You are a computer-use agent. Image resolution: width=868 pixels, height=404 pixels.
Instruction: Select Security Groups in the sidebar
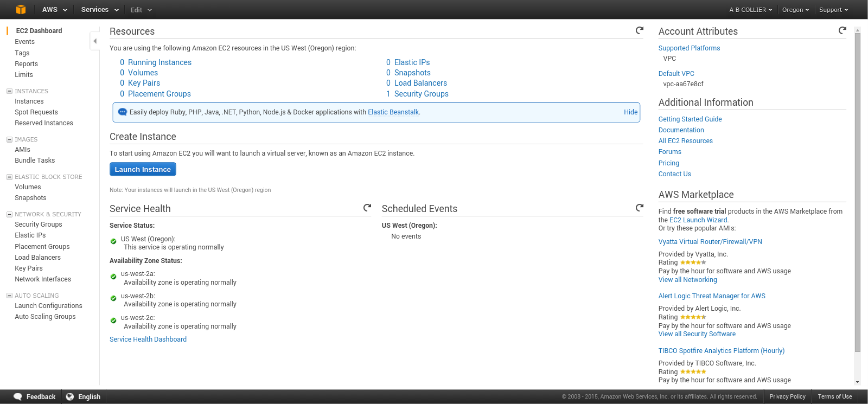pos(38,225)
